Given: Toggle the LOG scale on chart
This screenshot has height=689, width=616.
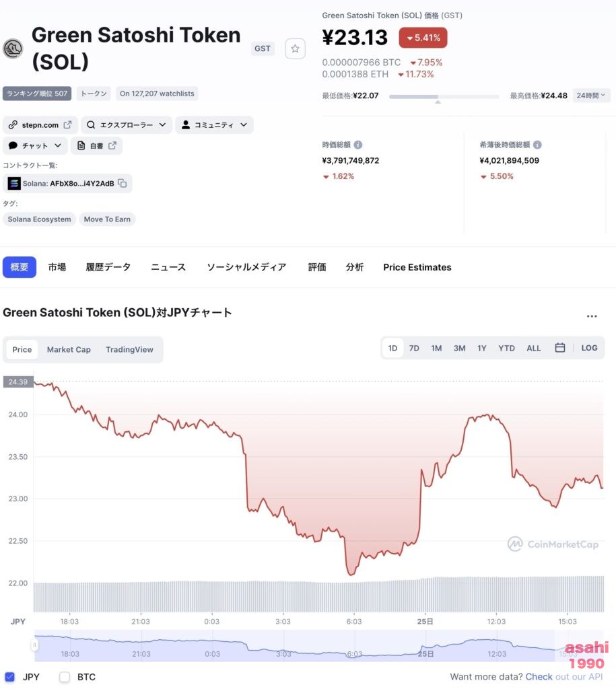Looking at the screenshot, I should coord(589,348).
